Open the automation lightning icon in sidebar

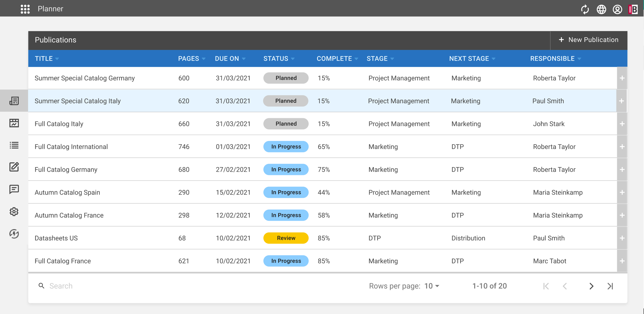point(14,234)
